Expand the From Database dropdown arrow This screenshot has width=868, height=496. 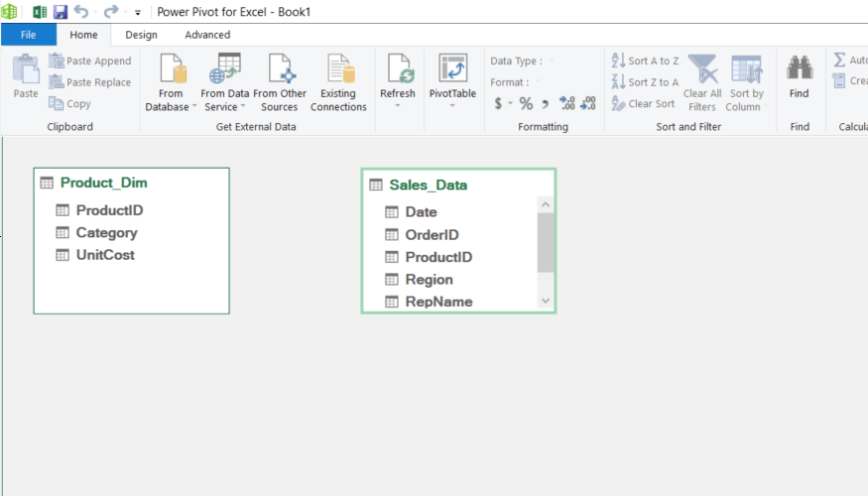pos(194,106)
